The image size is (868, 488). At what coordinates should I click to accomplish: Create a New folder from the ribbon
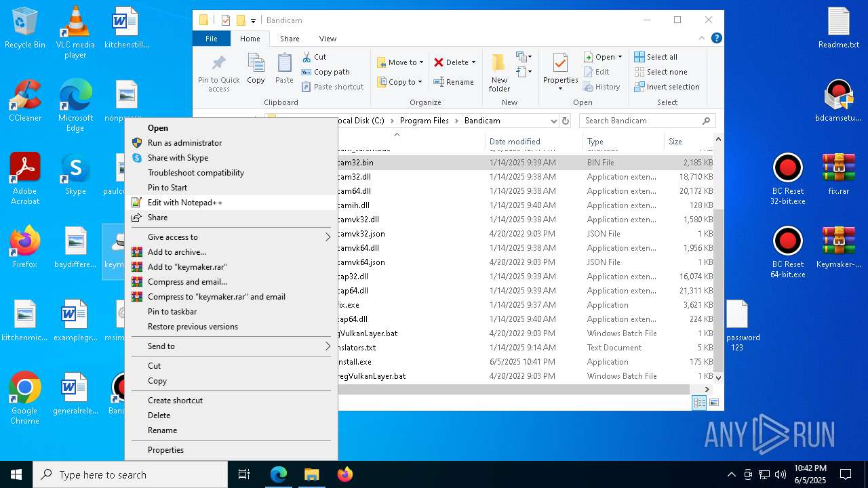point(499,73)
